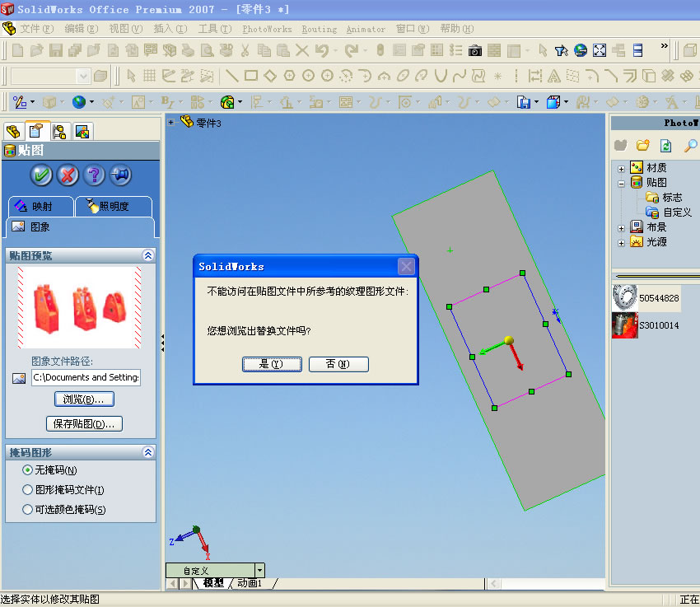Select the 自定义 decal folder
The width and height of the screenshot is (700, 607).
pyautogui.click(x=669, y=212)
